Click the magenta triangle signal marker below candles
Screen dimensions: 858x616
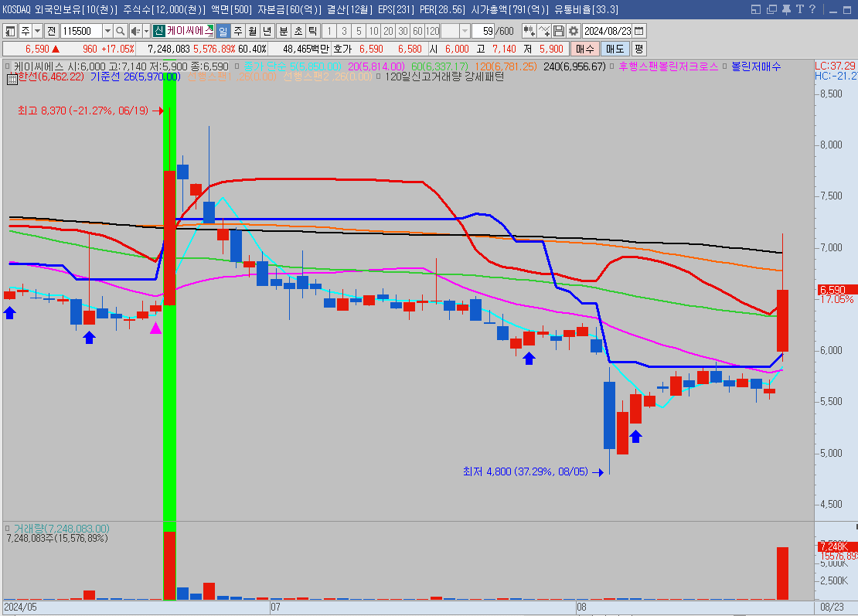point(156,328)
